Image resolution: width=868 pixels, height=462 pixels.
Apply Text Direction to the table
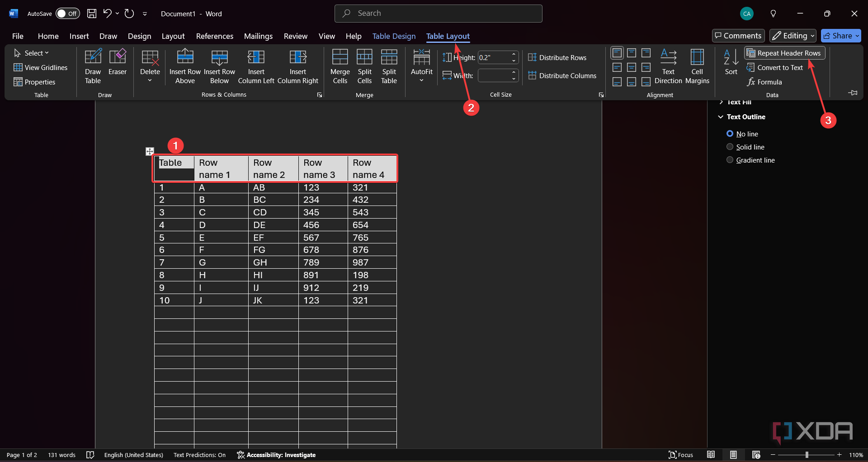[x=669, y=65]
